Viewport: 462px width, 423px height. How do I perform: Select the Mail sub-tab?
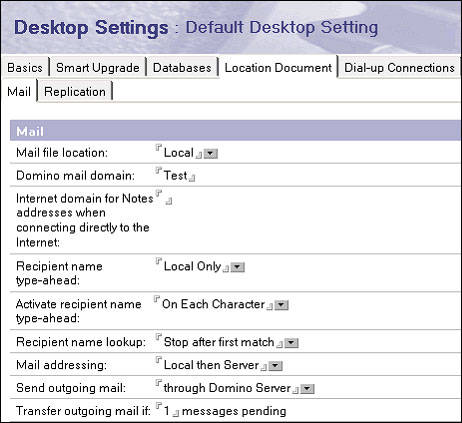click(x=19, y=92)
